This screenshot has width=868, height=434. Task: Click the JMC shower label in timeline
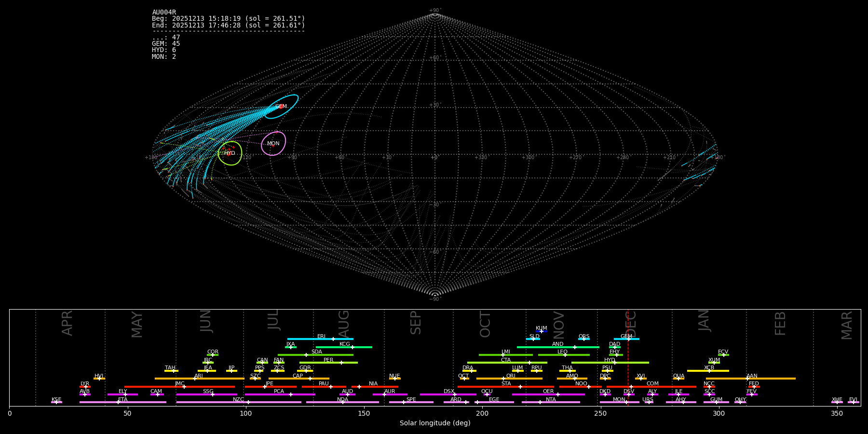tap(179, 384)
